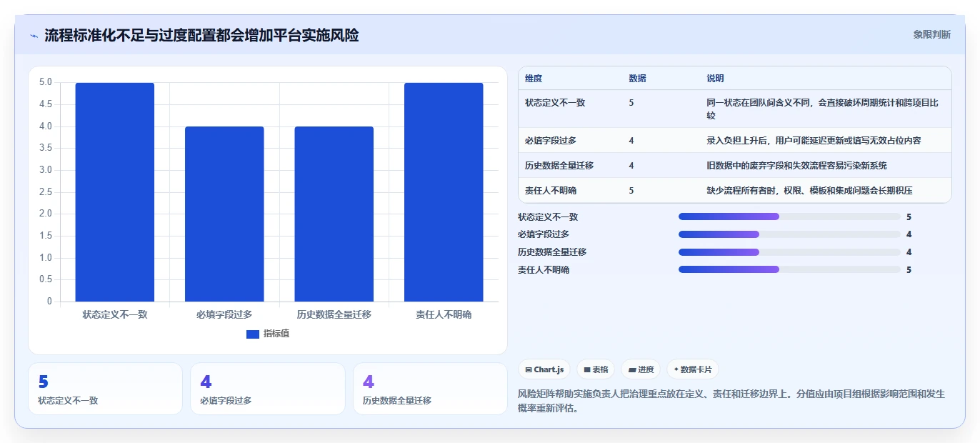This screenshot has width=980, height=443.
Task: Click description starting 录入负担上升后
Action: coord(814,141)
